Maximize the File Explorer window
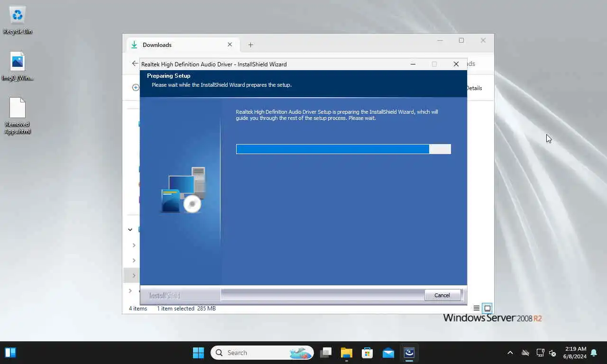Viewport: 607px width, 364px height. tap(461, 41)
